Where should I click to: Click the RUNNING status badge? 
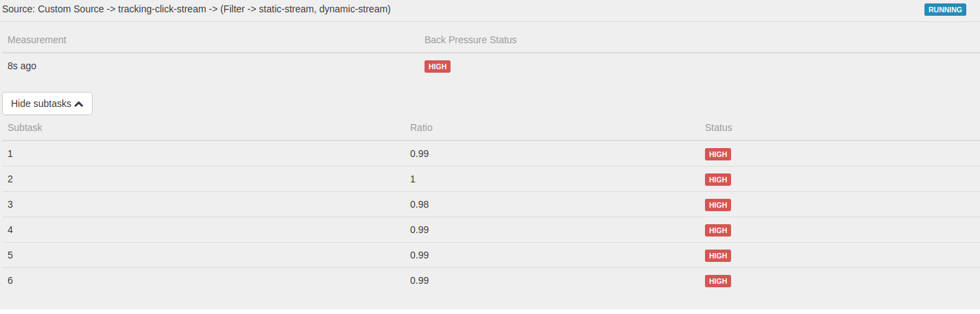[x=945, y=10]
